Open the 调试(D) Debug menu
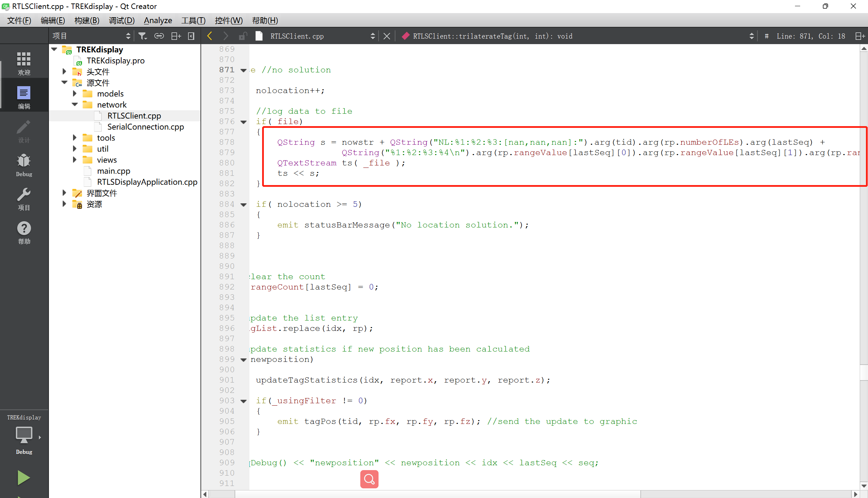 [x=122, y=20]
